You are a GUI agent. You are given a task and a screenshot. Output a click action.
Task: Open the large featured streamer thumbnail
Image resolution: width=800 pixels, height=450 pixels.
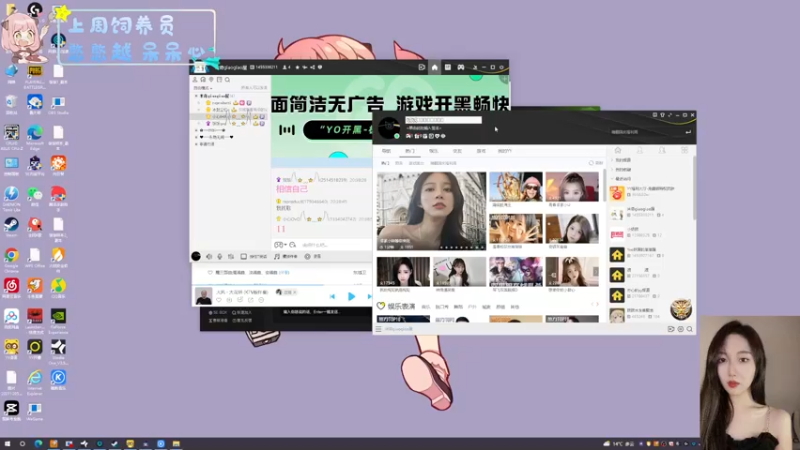432,211
